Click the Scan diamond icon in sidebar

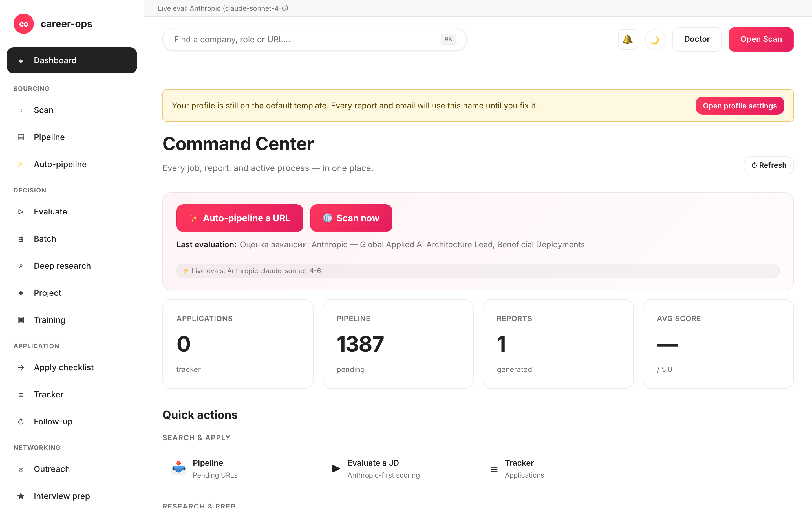point(21,110)
